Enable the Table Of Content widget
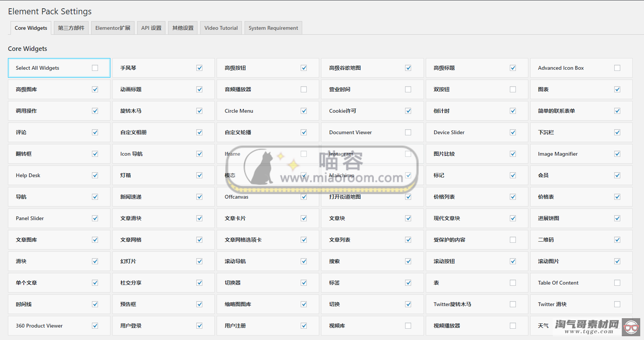The image size is (644, 340). coord(617,283)
